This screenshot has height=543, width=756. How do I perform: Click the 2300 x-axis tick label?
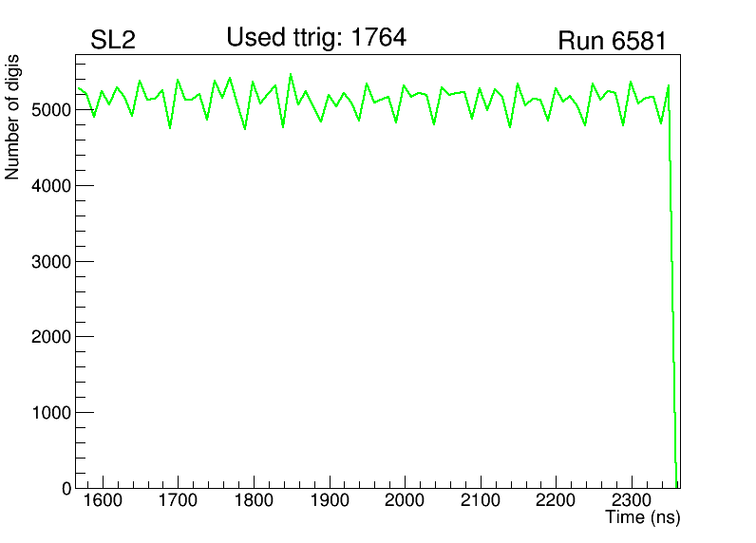click(632, 501)
